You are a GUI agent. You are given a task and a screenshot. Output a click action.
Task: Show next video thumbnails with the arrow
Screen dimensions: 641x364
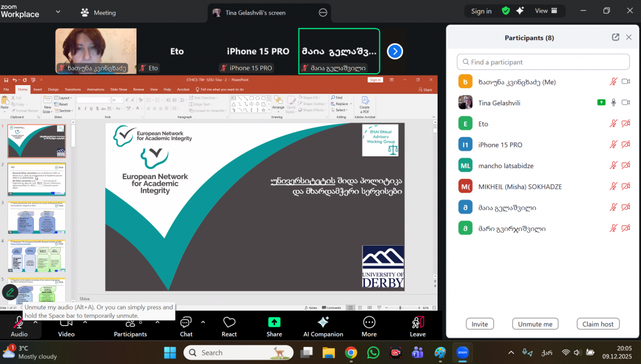[x=394, y=51]
